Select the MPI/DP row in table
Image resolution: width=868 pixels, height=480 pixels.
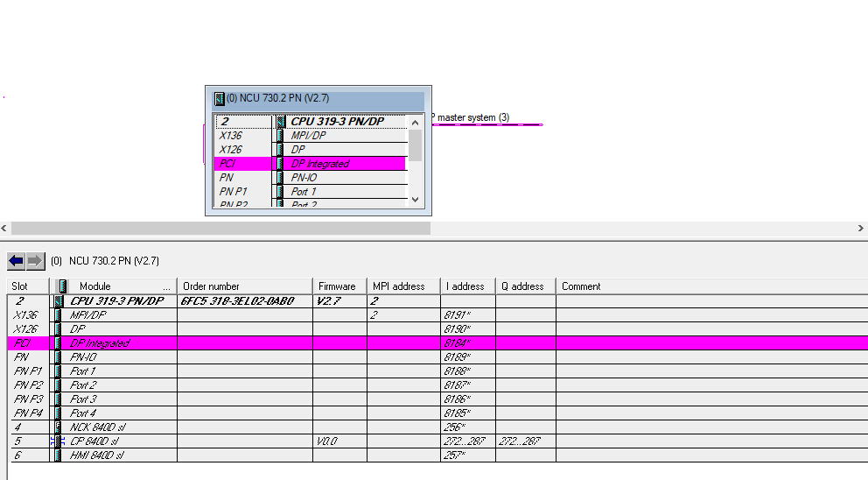437,314
